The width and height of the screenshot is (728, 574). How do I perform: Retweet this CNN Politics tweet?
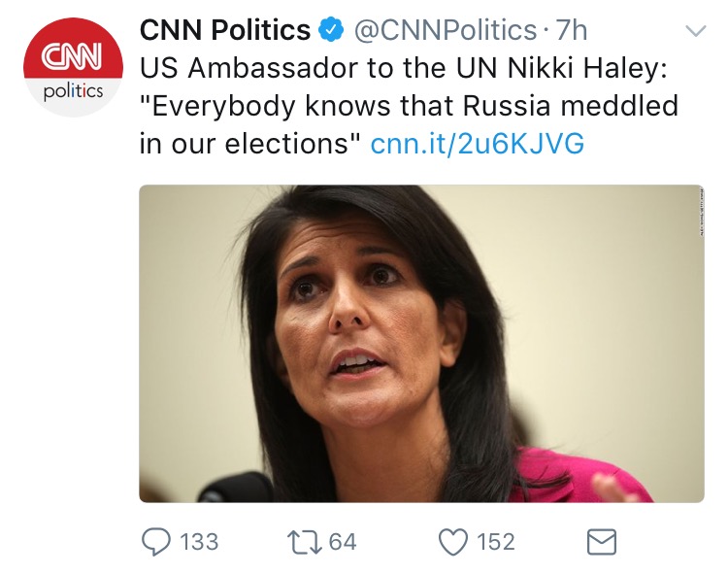(x=305, y=542)
